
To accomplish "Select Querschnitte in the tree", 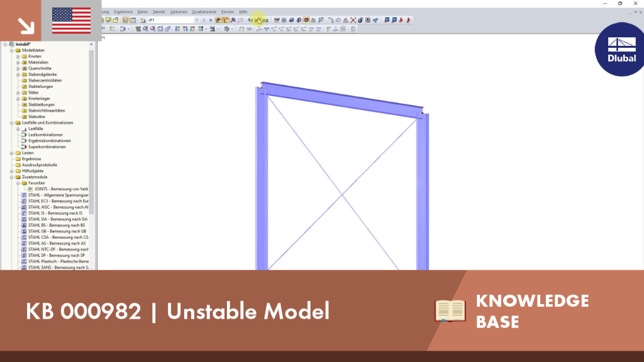I will (40, 69).
